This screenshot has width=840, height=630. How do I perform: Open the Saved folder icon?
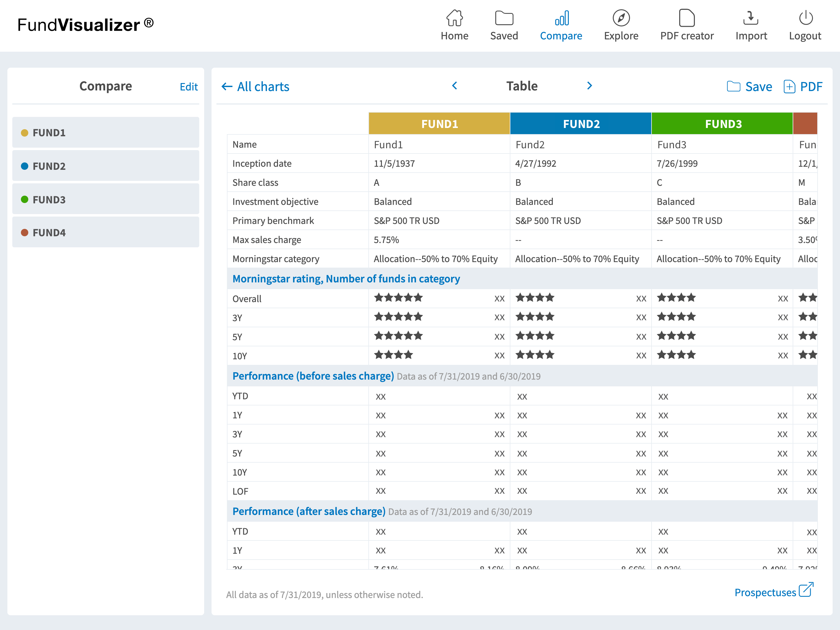coord(504,18)
